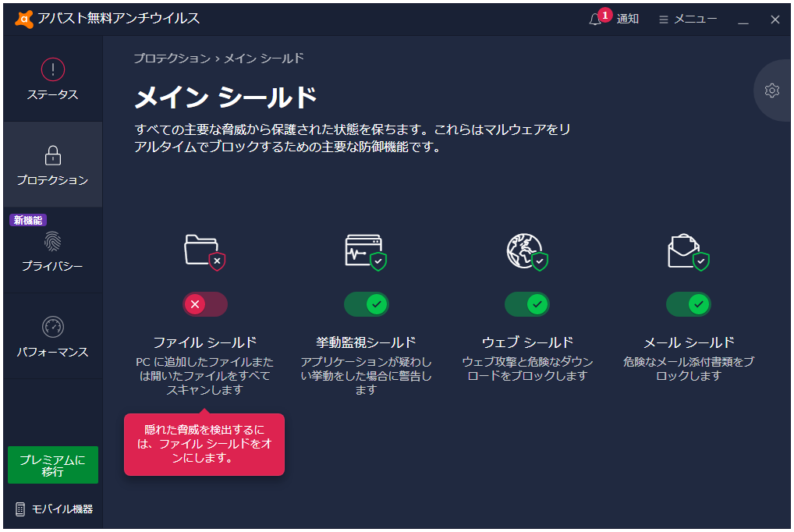Click the プロテクション breadcrumb link
This screenshot has width=794, height=532.
point(172,59)
